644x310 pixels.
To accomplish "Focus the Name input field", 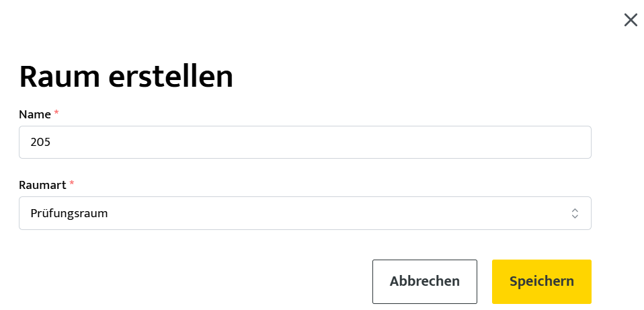I will [x=305, y=143].
